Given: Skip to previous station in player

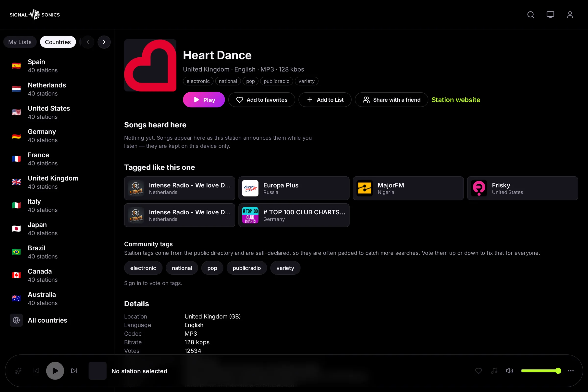Looking at the screenshot, I should (37, 371).
